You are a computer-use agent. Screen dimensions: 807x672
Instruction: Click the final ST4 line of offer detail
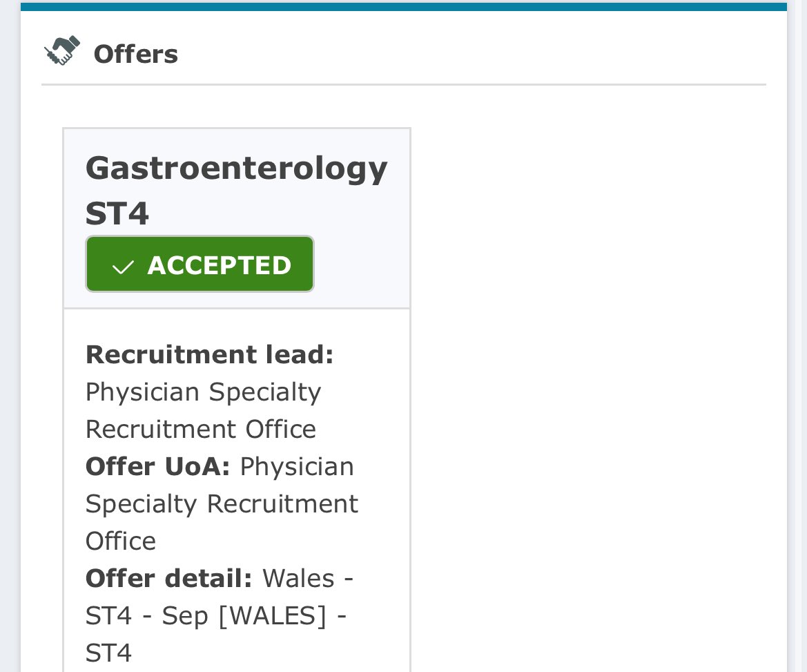108,653
